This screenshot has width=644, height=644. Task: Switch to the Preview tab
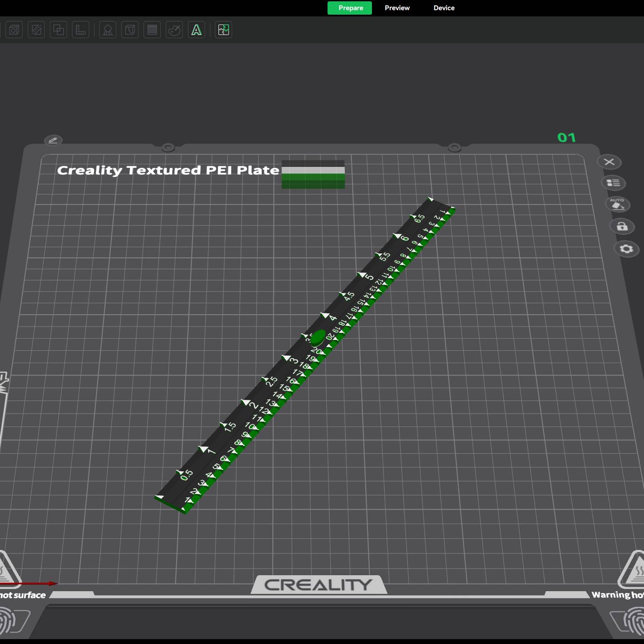pos(397,8)
